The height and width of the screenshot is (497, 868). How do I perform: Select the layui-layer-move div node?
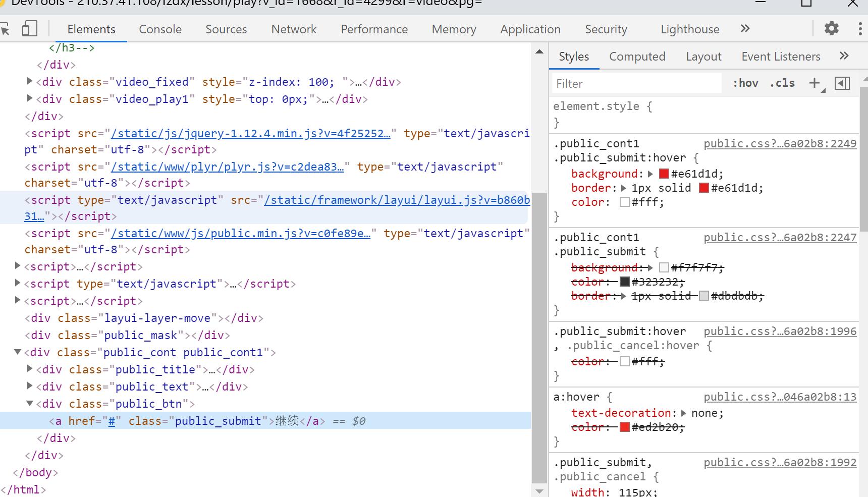144,318
